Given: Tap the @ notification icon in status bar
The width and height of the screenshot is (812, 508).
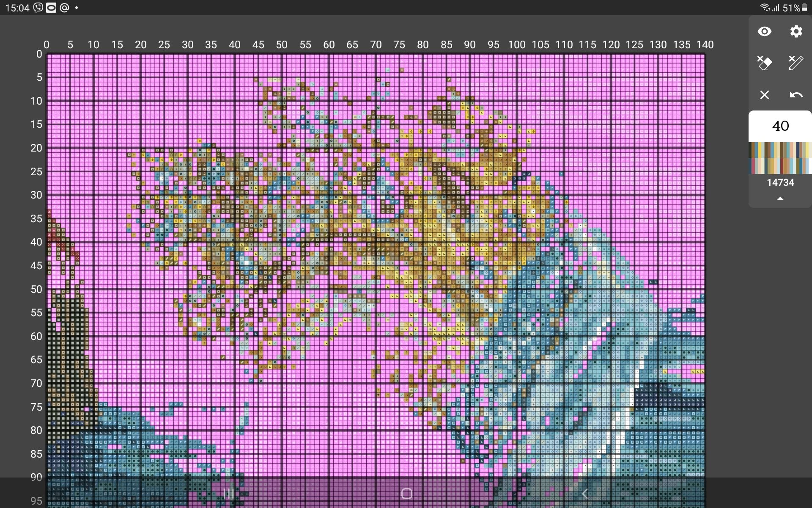Looking at the screenshot, I should 64,8.
